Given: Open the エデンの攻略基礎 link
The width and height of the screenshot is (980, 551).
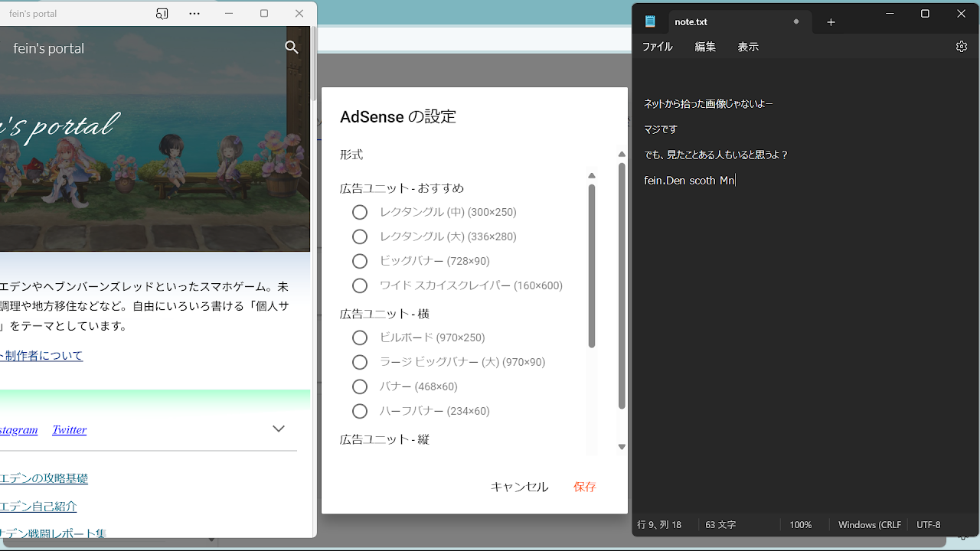Looking at the screenshot, I should click(x=44, y=478).
